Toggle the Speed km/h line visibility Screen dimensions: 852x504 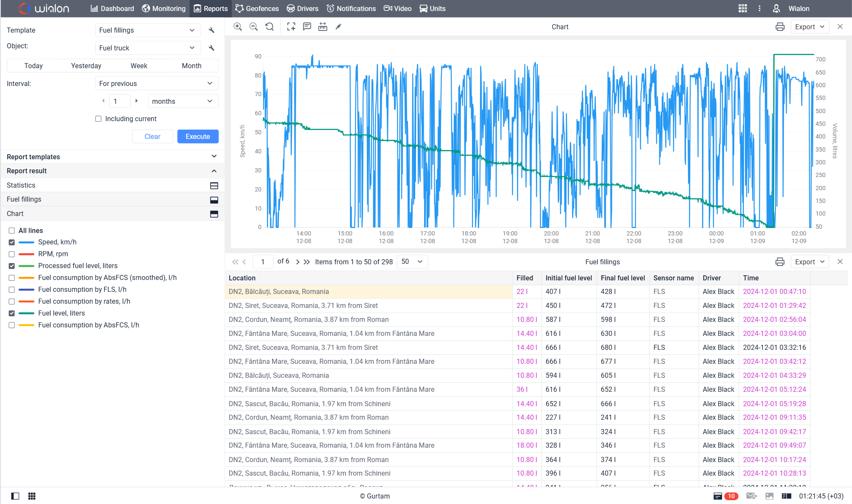(11, 242)
